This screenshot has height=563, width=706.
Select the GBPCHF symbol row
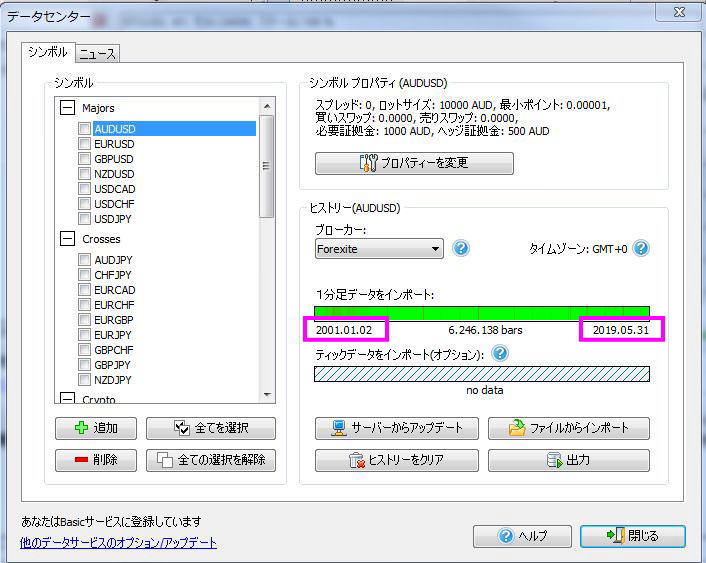[113, 350]
